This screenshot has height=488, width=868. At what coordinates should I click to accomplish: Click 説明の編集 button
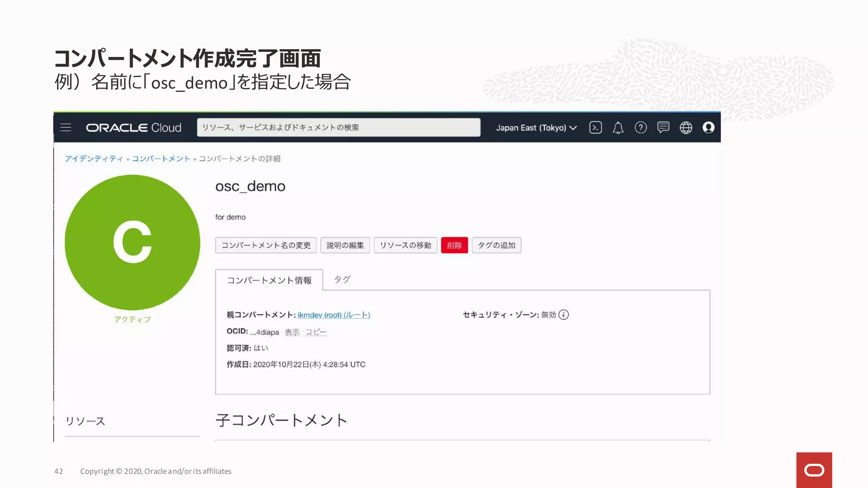345,245
